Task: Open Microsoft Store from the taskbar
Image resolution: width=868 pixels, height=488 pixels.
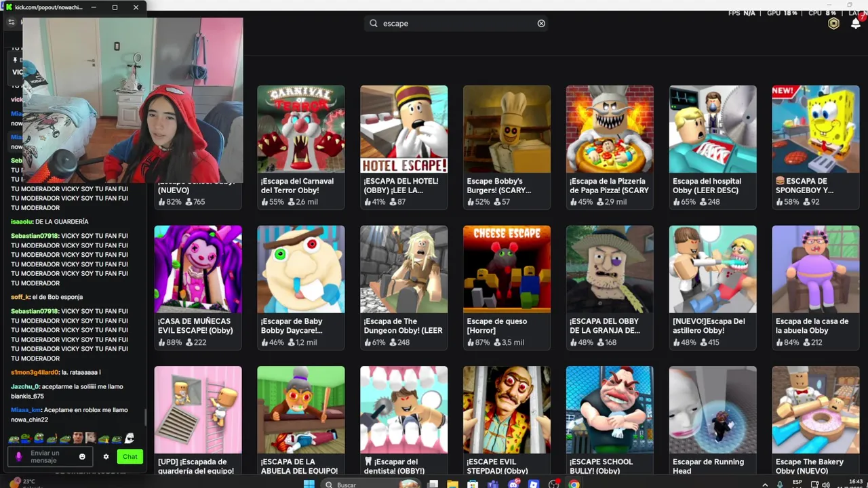Action: point(473,484)
